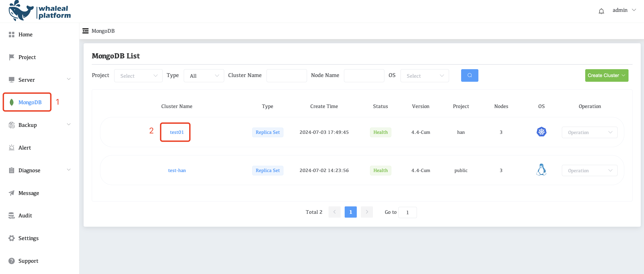644x274 pixels.
Task: Open the Operation dropdown for test01
Action: click(589, 132)
